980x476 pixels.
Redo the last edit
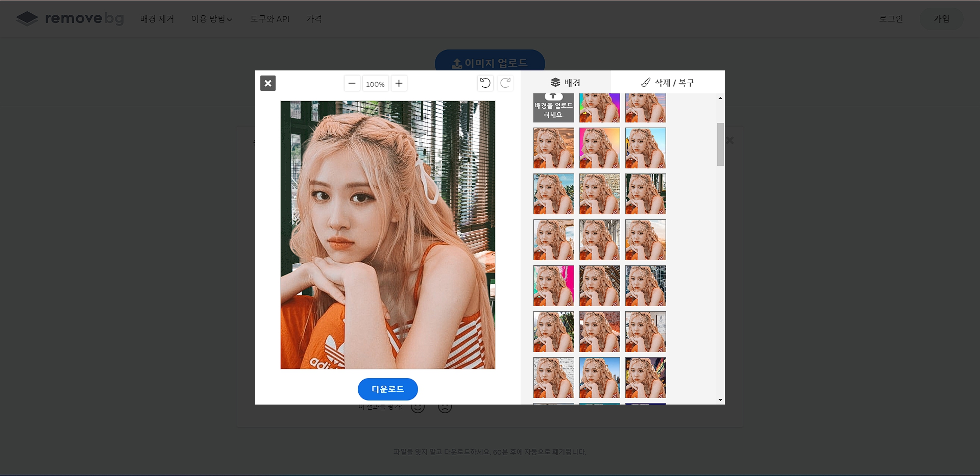pyautogui.click(x=505, y=83)
